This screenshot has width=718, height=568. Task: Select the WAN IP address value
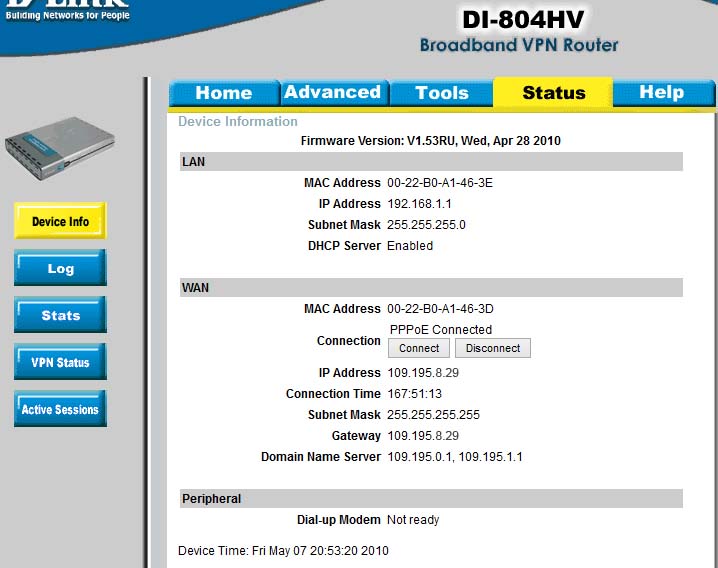tap(423, 373)
